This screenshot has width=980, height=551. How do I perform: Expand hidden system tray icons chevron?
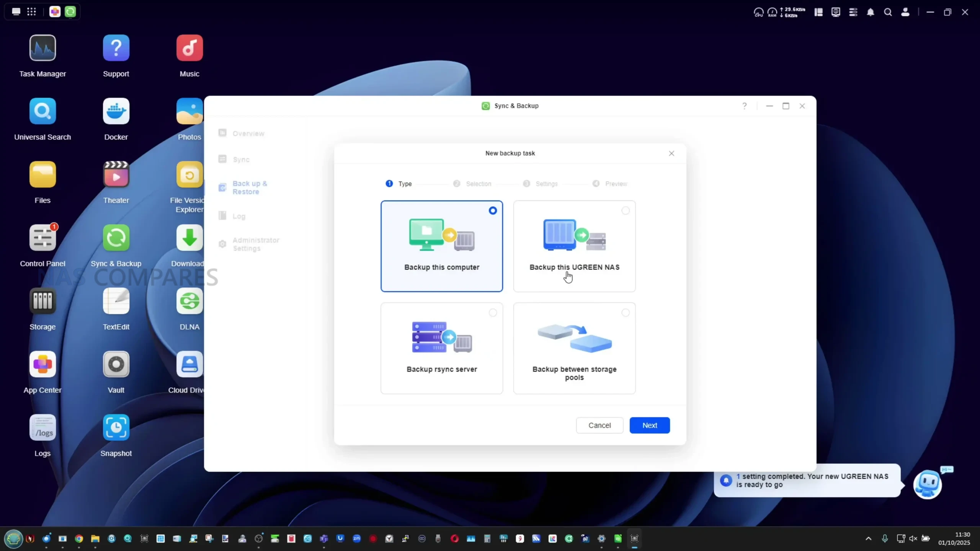868,538
